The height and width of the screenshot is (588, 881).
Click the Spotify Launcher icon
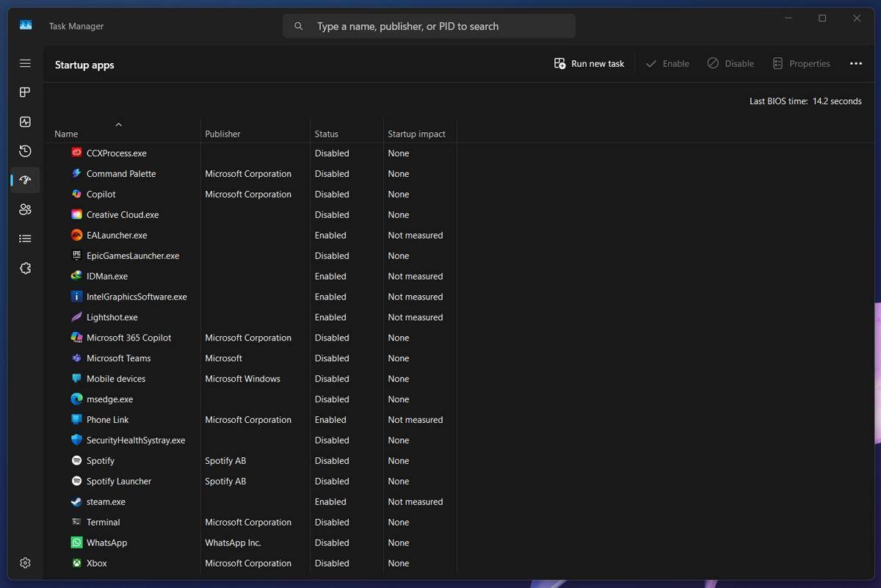pos(76,482)
